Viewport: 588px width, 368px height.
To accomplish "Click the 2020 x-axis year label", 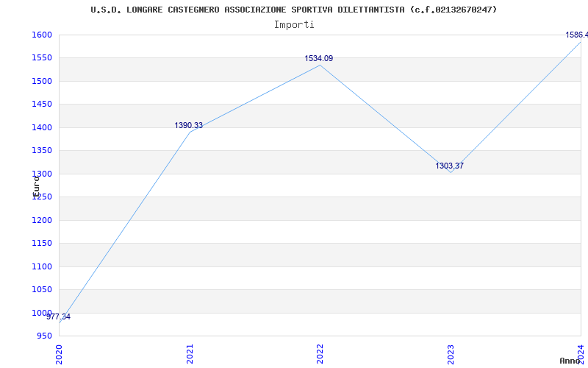I will pos(59,354).
